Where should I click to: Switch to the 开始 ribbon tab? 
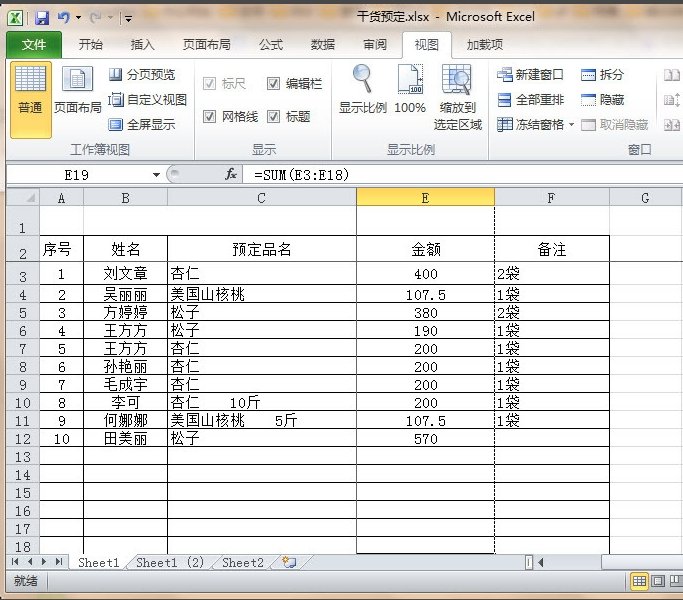tap(91, 44)
